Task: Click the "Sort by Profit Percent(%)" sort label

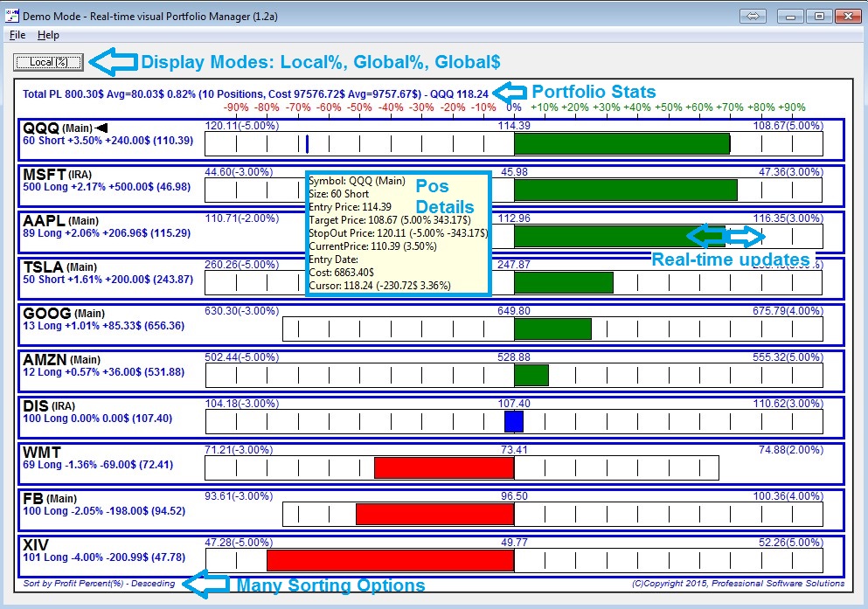Action: click(x=99, y=584)
